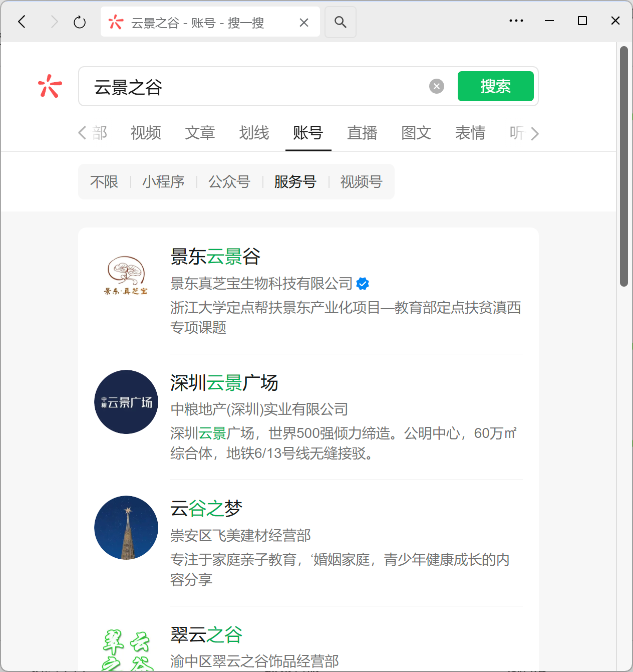Click the red 搜一搜 logo icon

pos(50,86)
